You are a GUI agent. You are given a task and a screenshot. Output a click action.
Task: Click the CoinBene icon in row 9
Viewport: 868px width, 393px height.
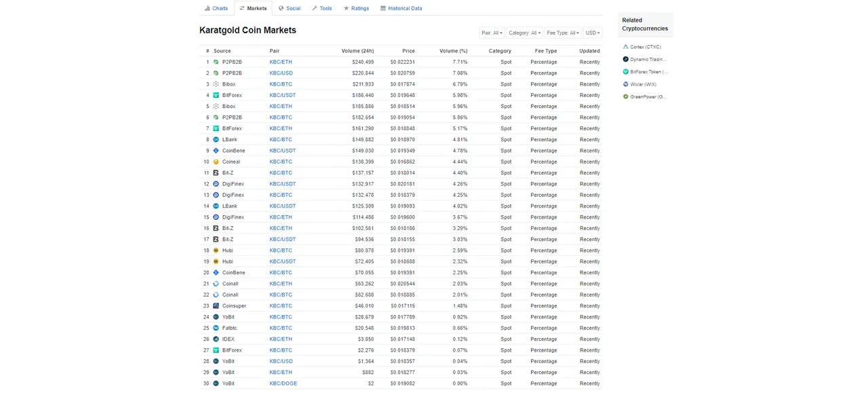click(x=216, y=151)
